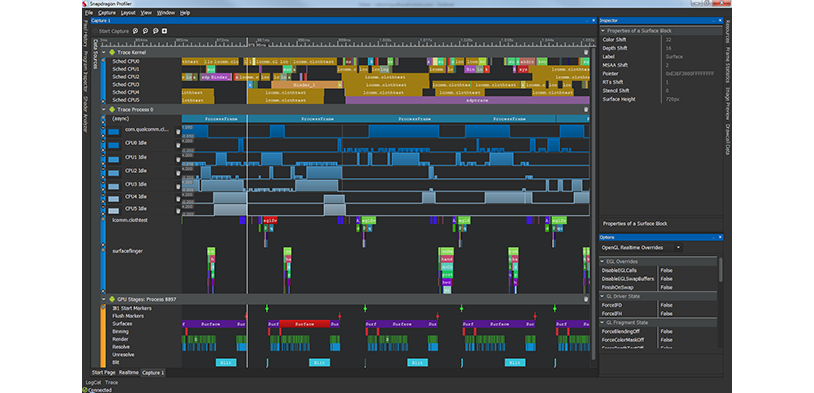The height and width of the screenshot is (393, 814).
Task: Open Pixel History side panel
Action: coord(86,34)
